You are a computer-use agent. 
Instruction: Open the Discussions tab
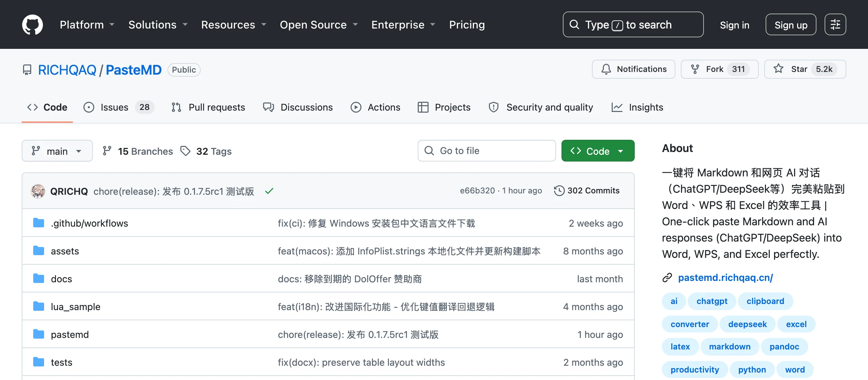(298, 107)
